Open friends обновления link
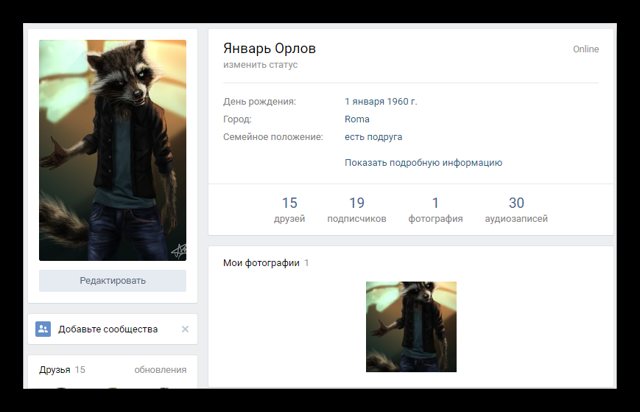This screenshot has width=640, height=412. 160,370
